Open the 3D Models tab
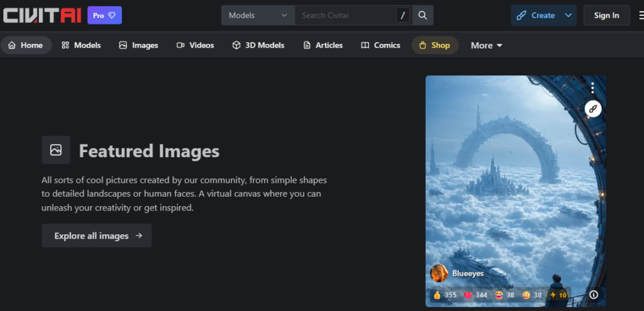 [x=258, y=45]
